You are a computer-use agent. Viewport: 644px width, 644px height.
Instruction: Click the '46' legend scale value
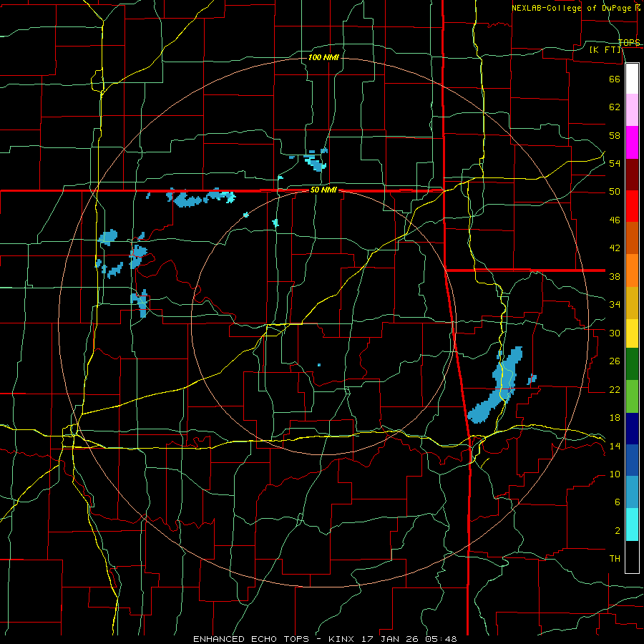(x=615, y=220)
